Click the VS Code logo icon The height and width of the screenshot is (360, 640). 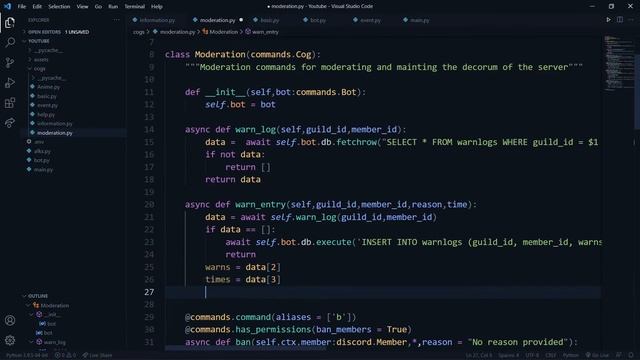[7, 6]
